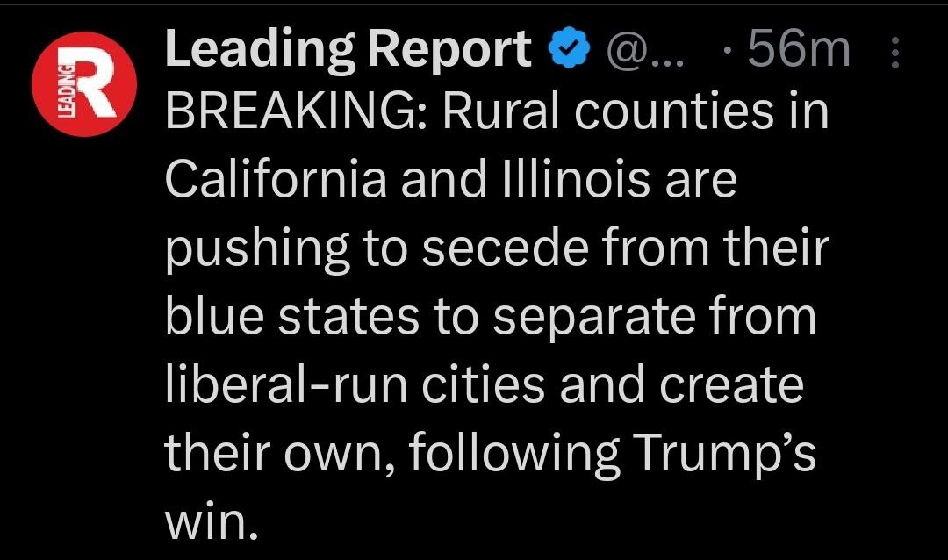Screen dimensions: 948x560
Task: Open the Leading Report profile avatar
Action: click(x=83, y=84)
